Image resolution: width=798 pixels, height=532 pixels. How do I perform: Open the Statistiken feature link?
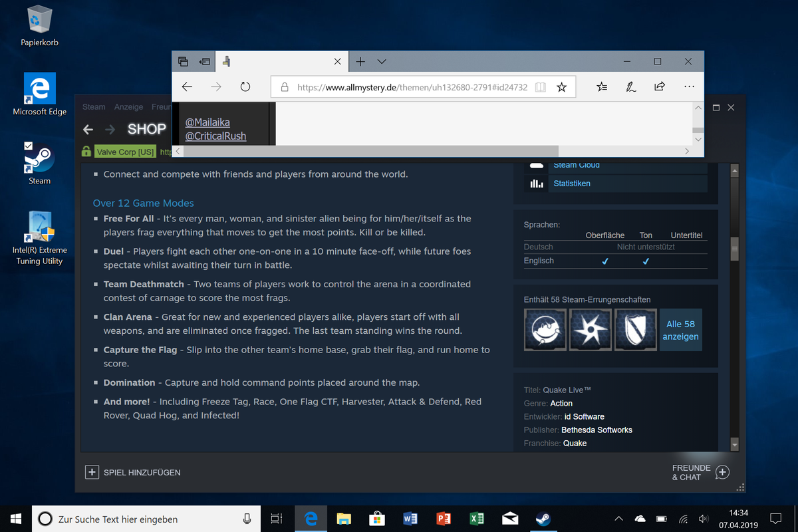pyautogui.click(x=572, y=184)
